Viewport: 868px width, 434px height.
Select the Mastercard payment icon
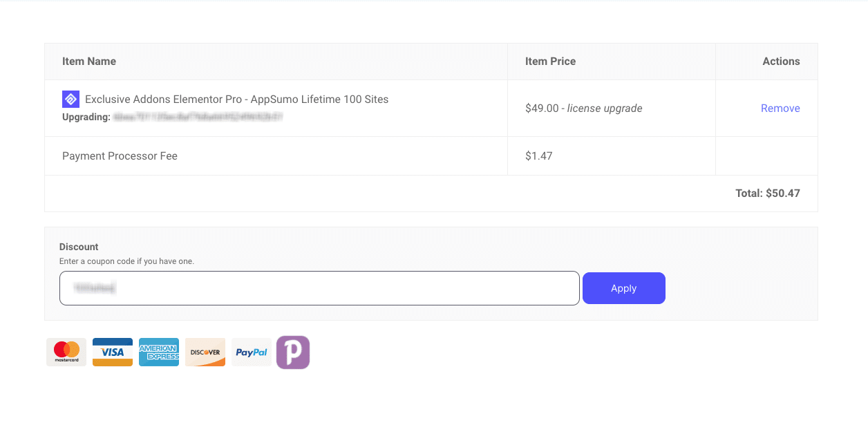(66, 352)
